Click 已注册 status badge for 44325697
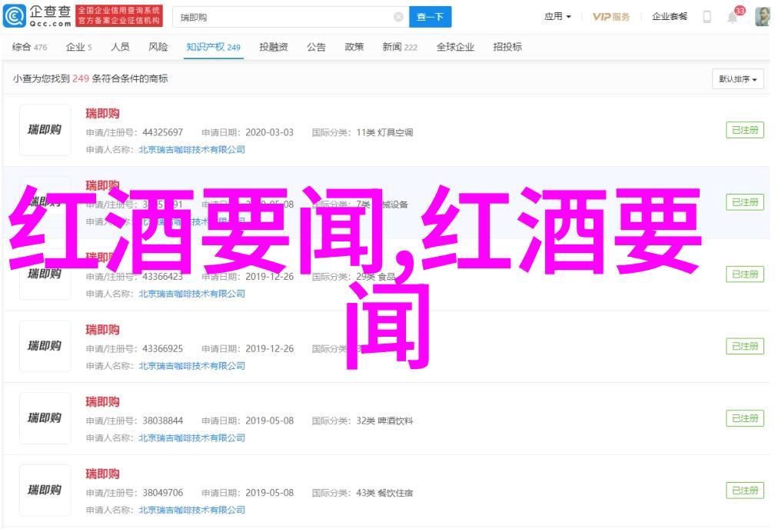The height and width of the screenshot is (532, 775). tap(745, 130)
